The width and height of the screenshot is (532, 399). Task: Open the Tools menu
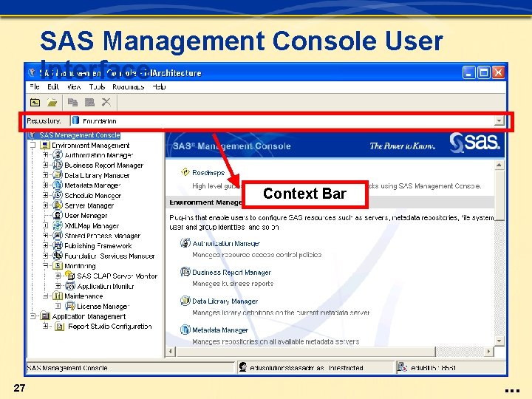tap(97, 87)
